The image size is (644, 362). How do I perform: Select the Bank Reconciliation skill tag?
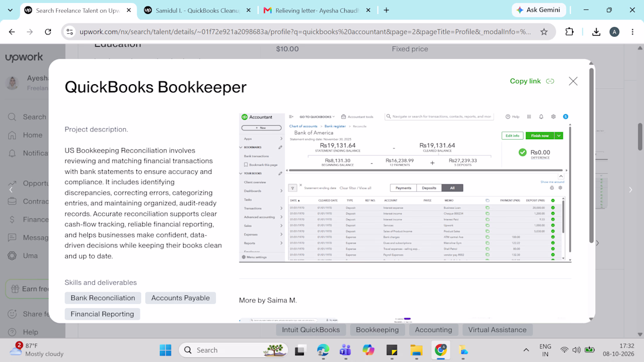(x=102, y=298)
